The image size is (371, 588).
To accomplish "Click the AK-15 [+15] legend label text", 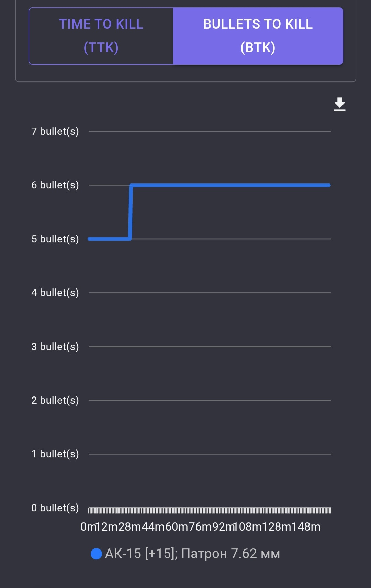I will pyautogui.click(x=192, y=554).
